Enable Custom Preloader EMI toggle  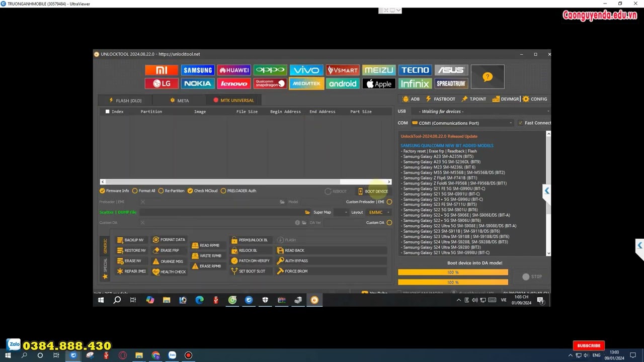coord(389,202)
